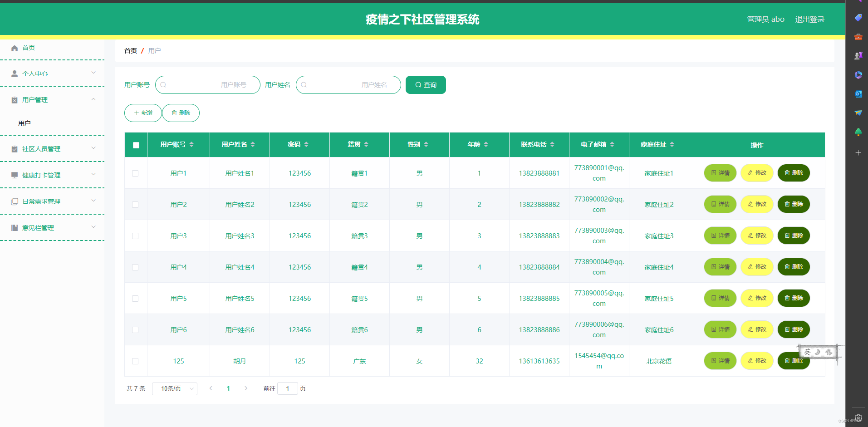Check the row for 用户3
This screenshot has width=868, height=427.
[135, 236]
